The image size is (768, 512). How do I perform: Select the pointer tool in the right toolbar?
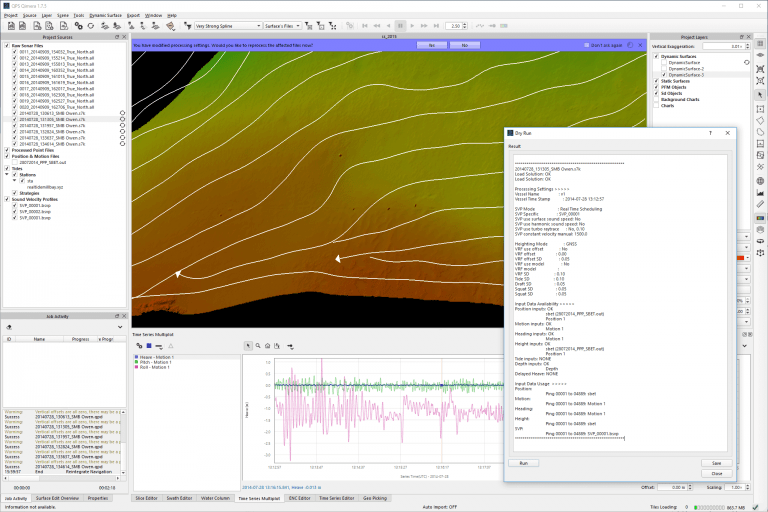[x=760, y=94]
